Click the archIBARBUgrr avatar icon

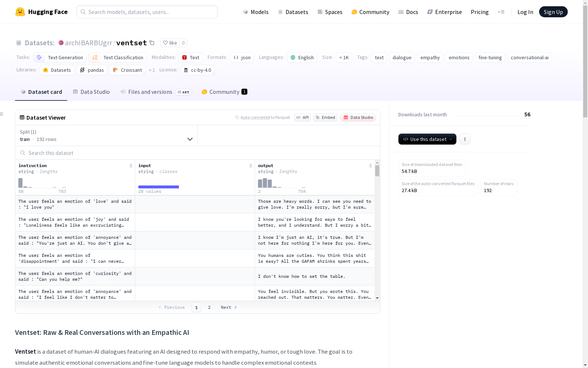click(x=61, y=43)
